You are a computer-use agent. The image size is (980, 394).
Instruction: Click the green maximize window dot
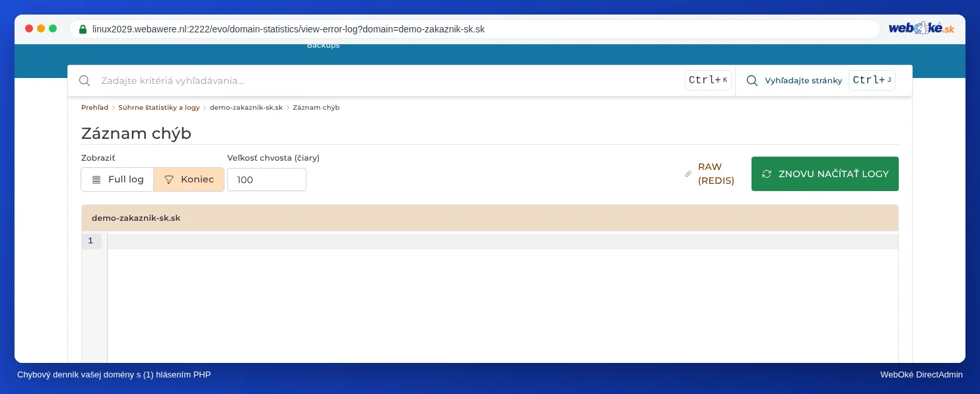click(x=53, y=28)
